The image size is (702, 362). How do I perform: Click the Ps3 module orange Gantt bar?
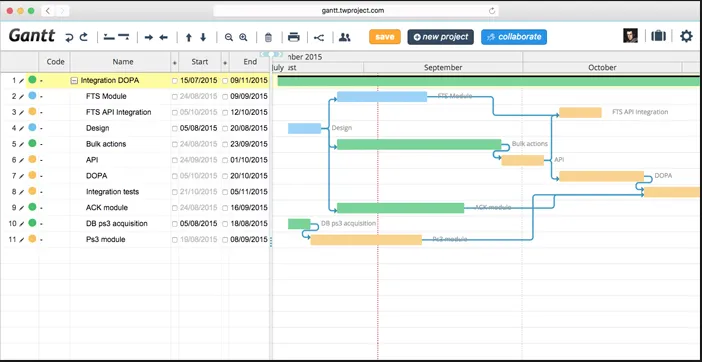coord(366,240)
